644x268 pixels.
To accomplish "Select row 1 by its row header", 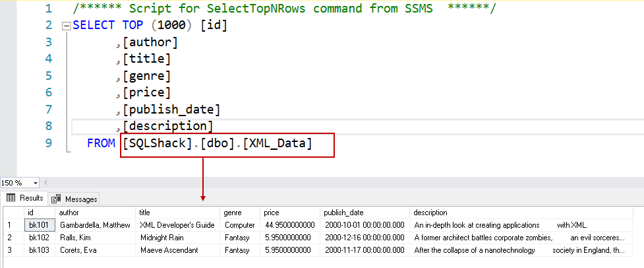I will (x=11, y=225).
